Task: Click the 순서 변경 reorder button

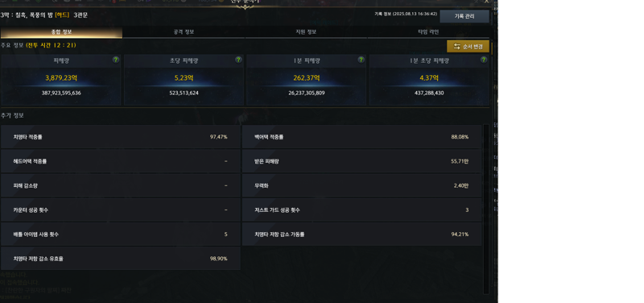Action: click(x=468, y=47)
